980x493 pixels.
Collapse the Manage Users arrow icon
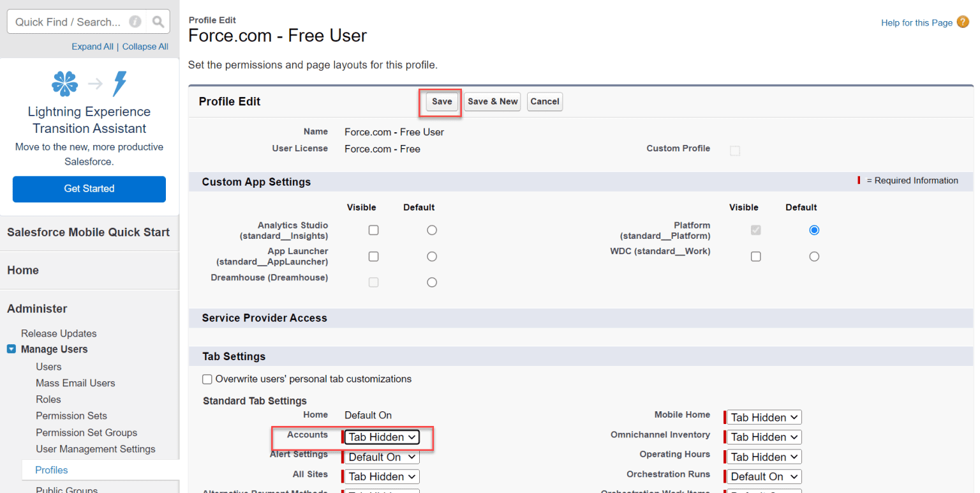(x=11, y=349)
